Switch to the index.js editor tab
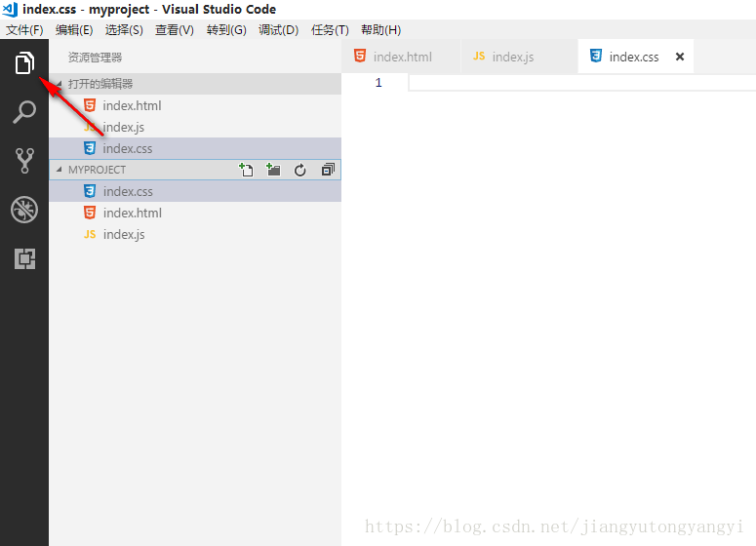This screenshot has width=756, height=546. [519, 57]
